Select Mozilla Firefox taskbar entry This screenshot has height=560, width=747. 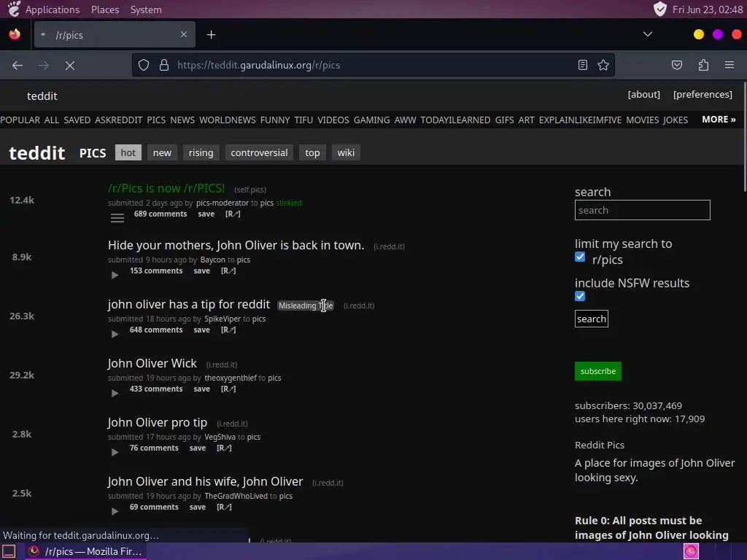pyautogui.click(x=86, y=551)
